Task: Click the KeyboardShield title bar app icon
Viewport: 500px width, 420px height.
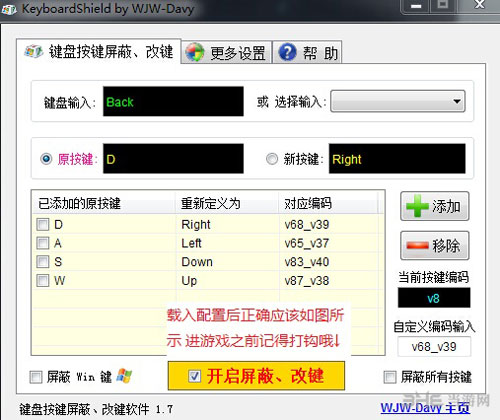Action: coord(9,9)
